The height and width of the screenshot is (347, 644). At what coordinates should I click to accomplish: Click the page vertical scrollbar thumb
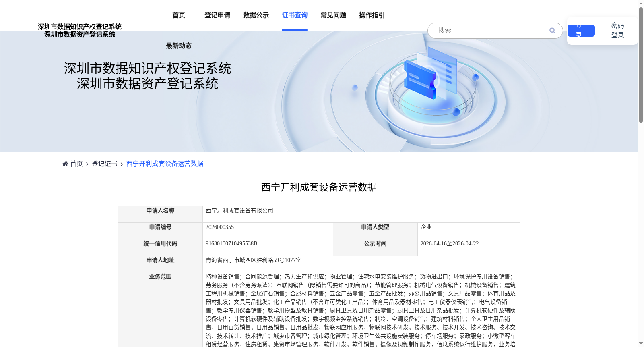(x=641, y=64)
